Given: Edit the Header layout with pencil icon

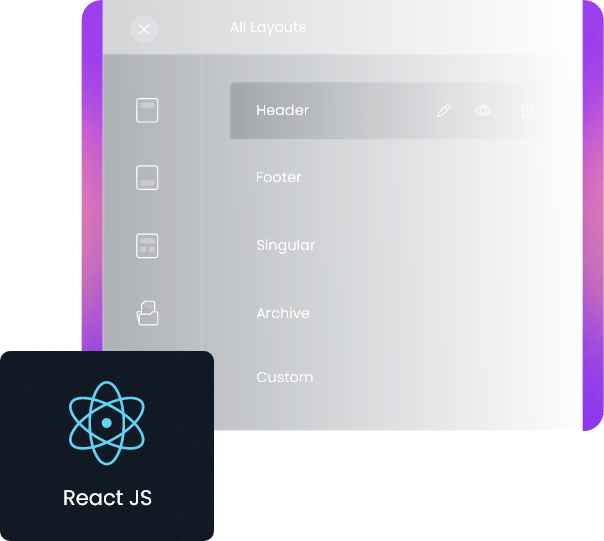Looking at the screenshot, I should 444,110.
